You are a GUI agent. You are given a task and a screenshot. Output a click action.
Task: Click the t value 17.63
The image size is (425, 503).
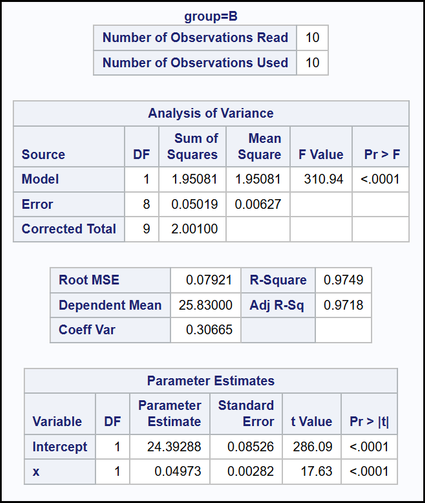pyautogui.click(x=316, y=472)
